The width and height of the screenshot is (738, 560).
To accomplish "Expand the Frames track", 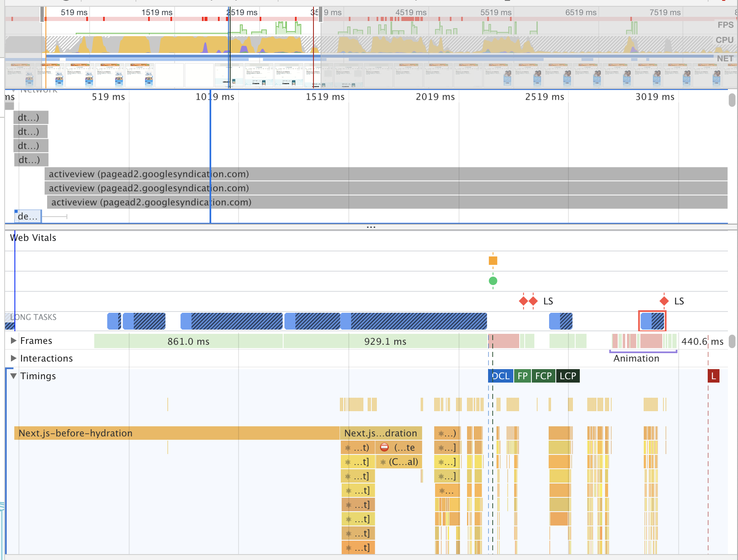I will (x=13, y=341).
